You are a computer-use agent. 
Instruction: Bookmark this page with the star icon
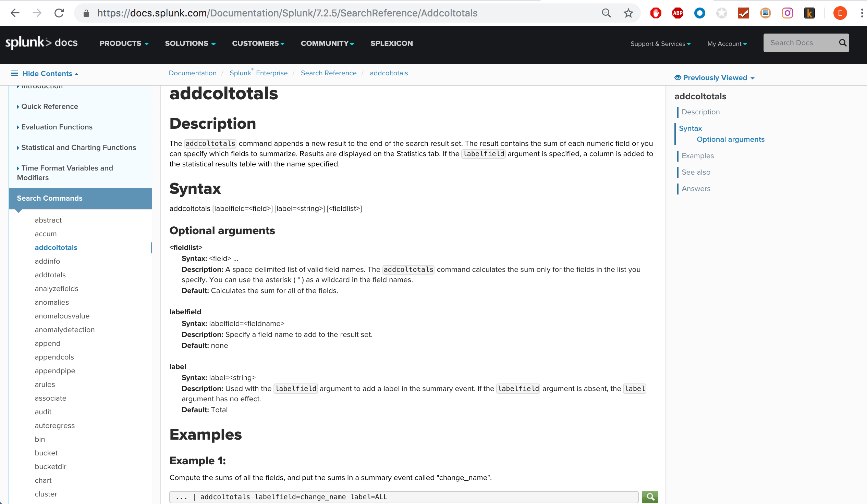coord(628,13)
